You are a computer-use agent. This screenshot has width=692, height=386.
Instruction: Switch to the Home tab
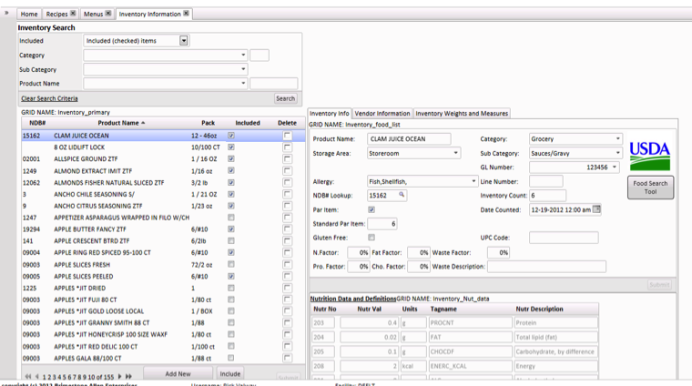pyautogui.click(x=29, y=14)
